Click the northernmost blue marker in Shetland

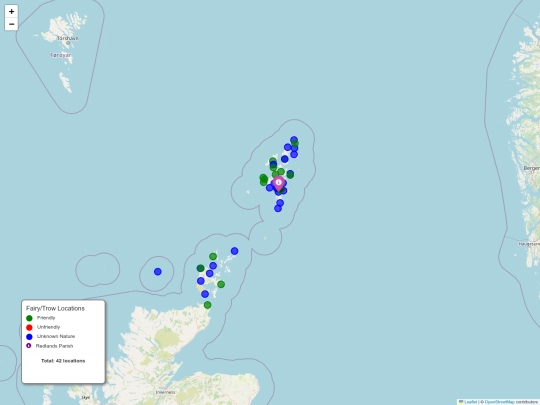click(294, 140)
